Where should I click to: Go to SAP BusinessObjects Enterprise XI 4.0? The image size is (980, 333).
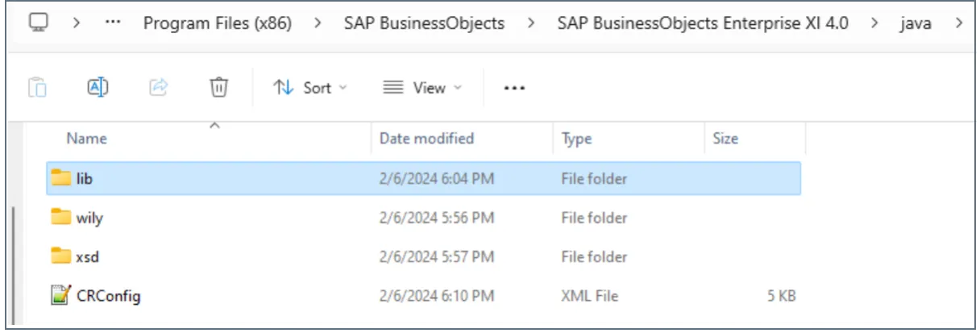click(x=703, y=23)
